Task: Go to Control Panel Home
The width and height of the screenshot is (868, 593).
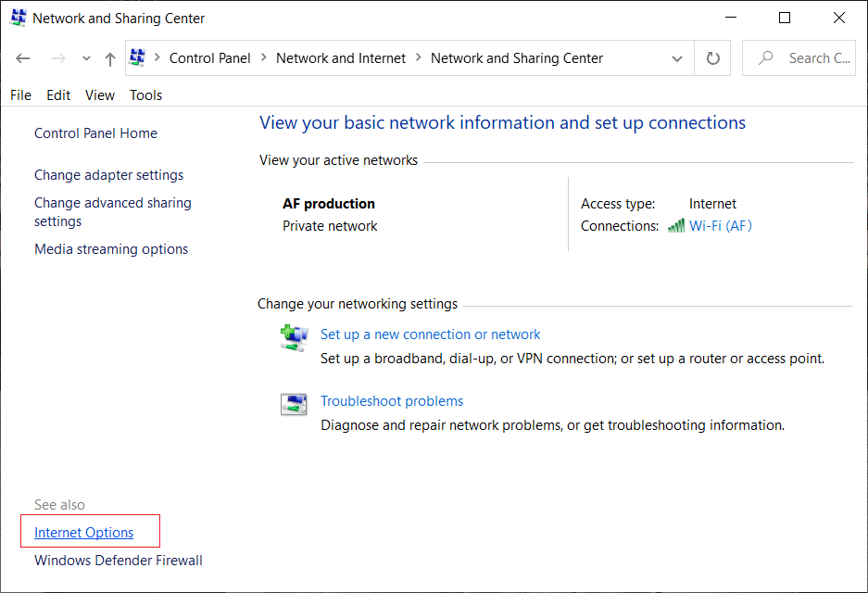Action: coord(95,133)
